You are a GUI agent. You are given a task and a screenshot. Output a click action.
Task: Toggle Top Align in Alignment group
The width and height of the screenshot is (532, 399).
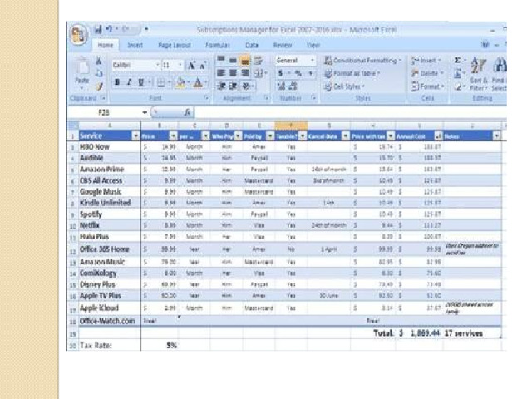[x=221, y=61]
